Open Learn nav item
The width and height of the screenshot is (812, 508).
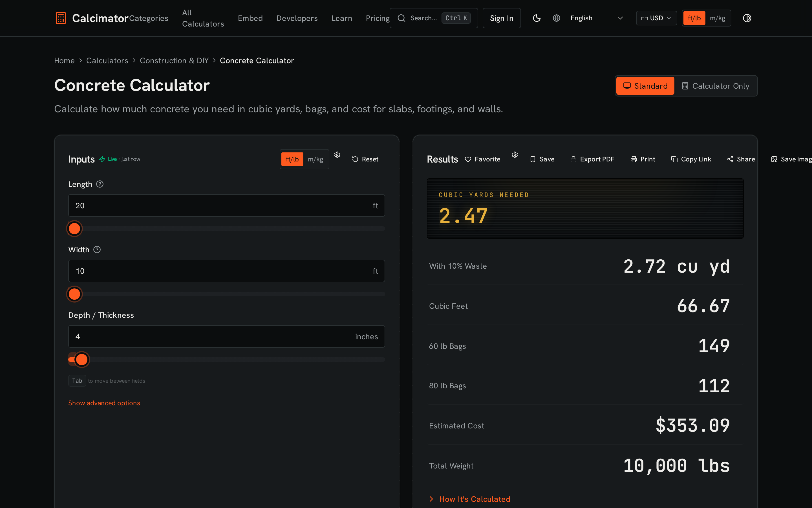pos(342,18)
